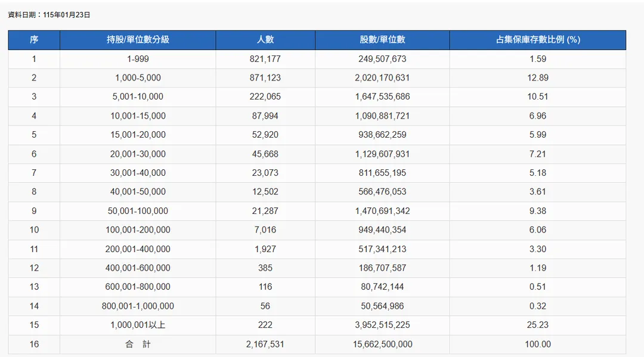The width and height of the screenshot is (644, 357).
Task: Select the 7,016 holder count cell
Action: click(265, 230)
